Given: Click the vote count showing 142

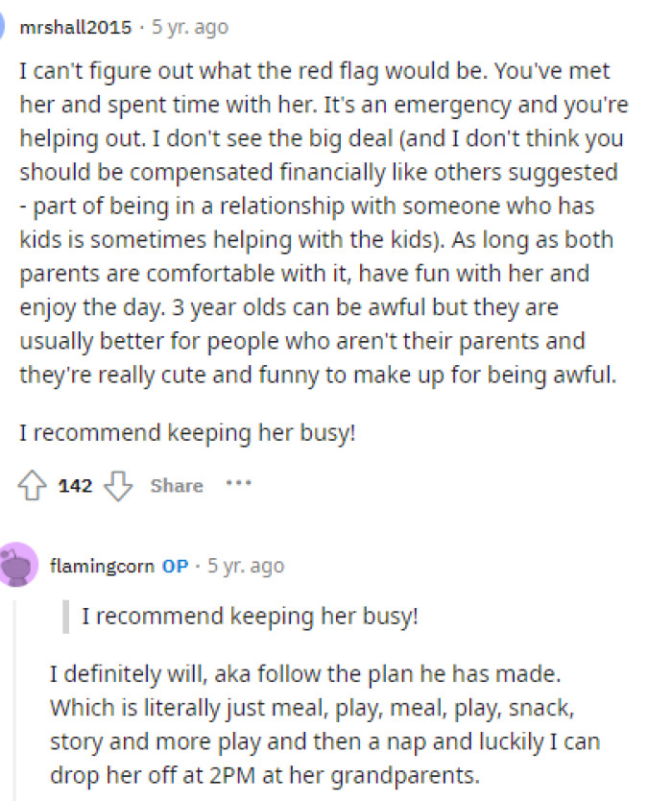Looking at the screenshot, I should pos(74,486).
